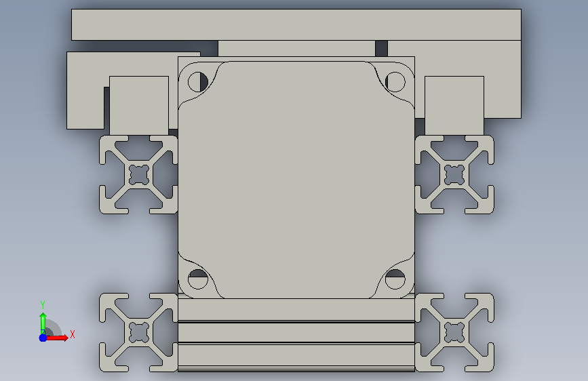This screenshot has width=588, height=381.
Task: Select the lower-right aluminum extrusion profile center core
Action: tap(454, 332)
